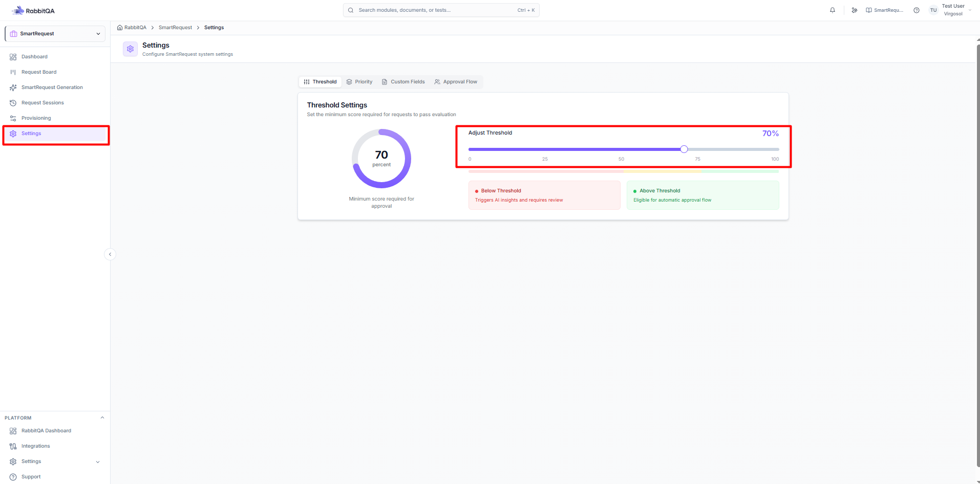Click the Adjust Threshold slider handle

coord(684,149)
